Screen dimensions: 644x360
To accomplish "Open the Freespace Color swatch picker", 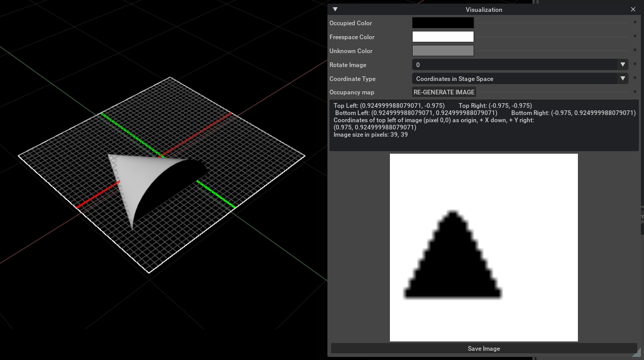I will point(443,37).
